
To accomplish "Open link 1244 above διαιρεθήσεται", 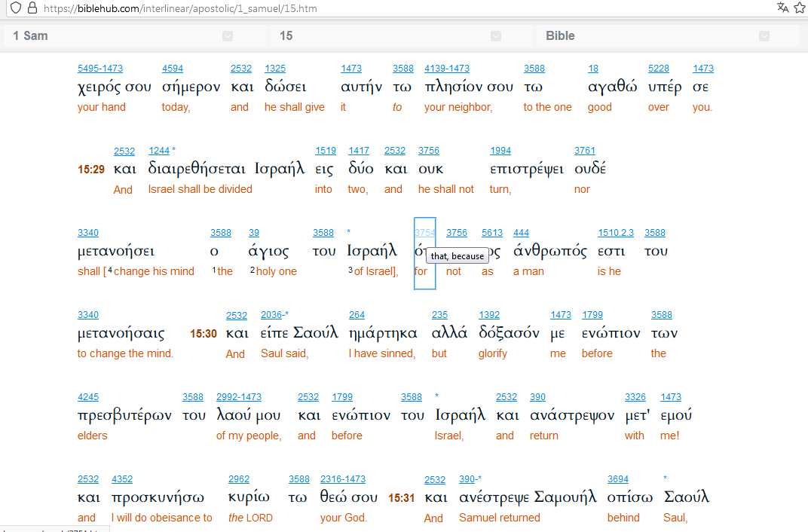I will (x=159, y=151).
